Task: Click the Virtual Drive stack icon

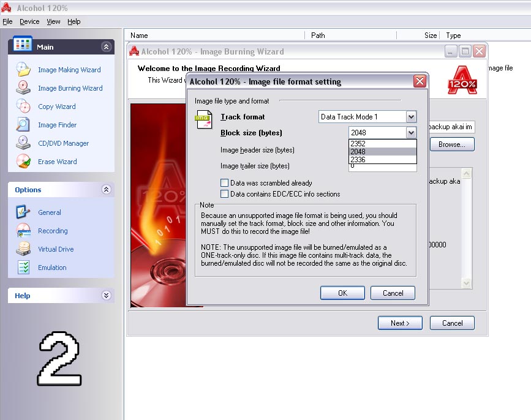Action: point(23,249)
